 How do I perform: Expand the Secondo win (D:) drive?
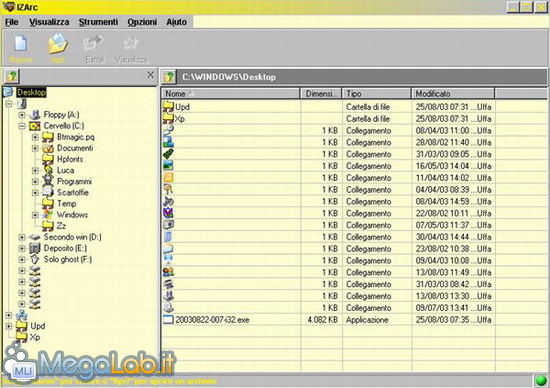click(22, 237)
